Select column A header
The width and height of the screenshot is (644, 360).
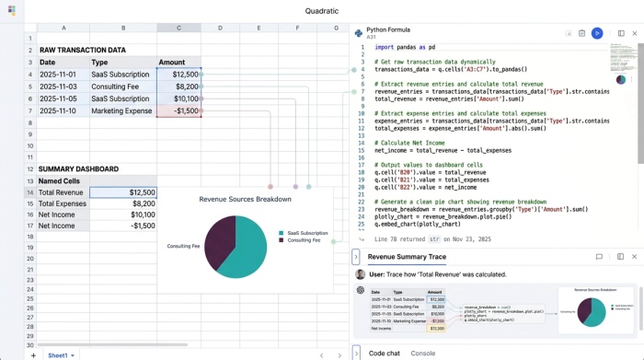(63, 28)
